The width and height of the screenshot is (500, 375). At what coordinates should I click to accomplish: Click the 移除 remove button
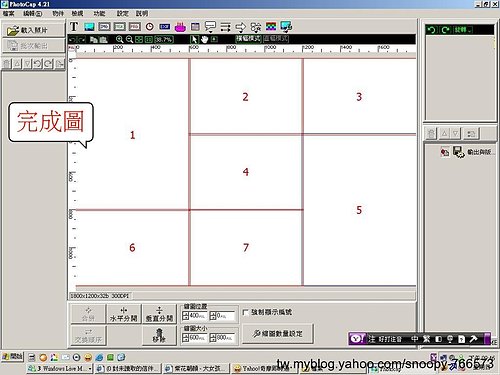click(x=159, y=335)
